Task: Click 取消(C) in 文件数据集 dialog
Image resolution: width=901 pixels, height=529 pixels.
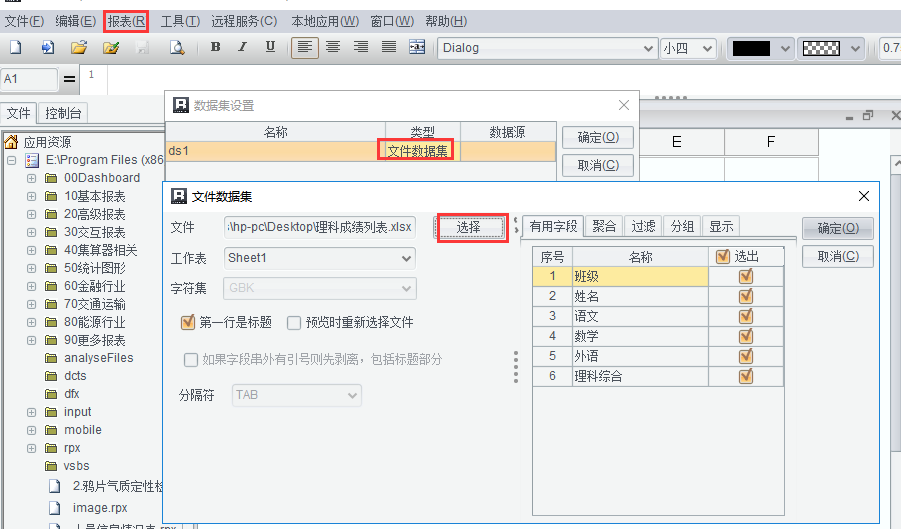Action: click(x=838, y=256)
